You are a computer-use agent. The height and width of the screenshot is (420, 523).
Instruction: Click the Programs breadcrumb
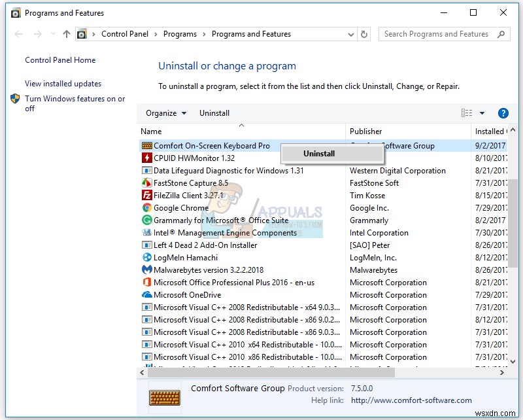pos(180,34)
